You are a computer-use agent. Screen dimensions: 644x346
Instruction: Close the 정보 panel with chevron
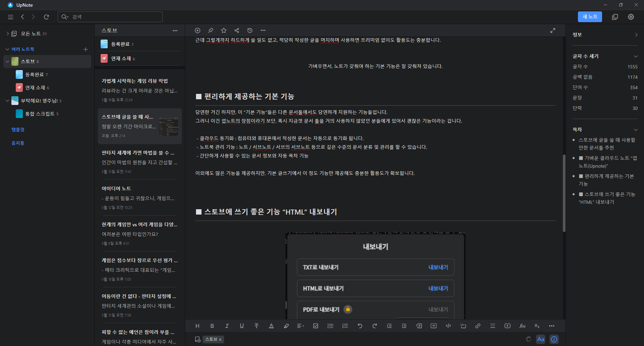636,35
